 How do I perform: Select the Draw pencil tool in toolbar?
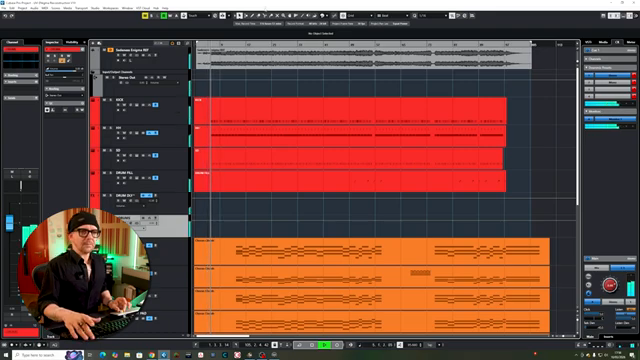(x=252, y=16)
